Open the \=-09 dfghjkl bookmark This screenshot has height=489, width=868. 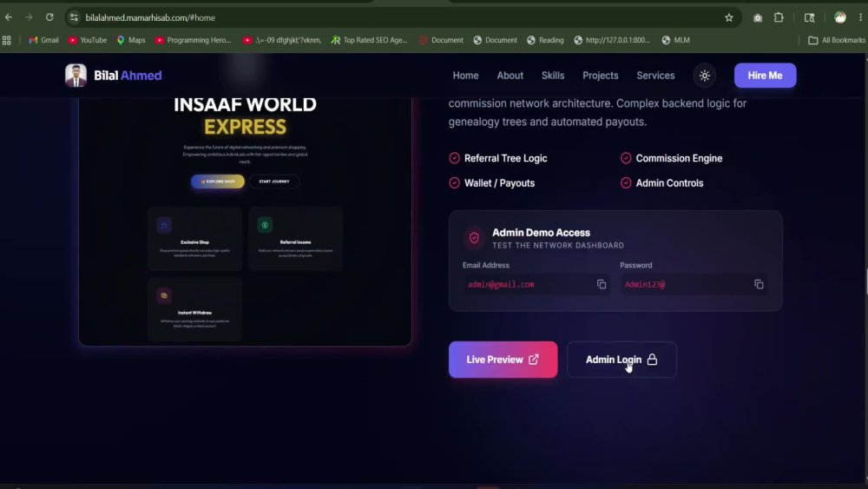(282, 41)
